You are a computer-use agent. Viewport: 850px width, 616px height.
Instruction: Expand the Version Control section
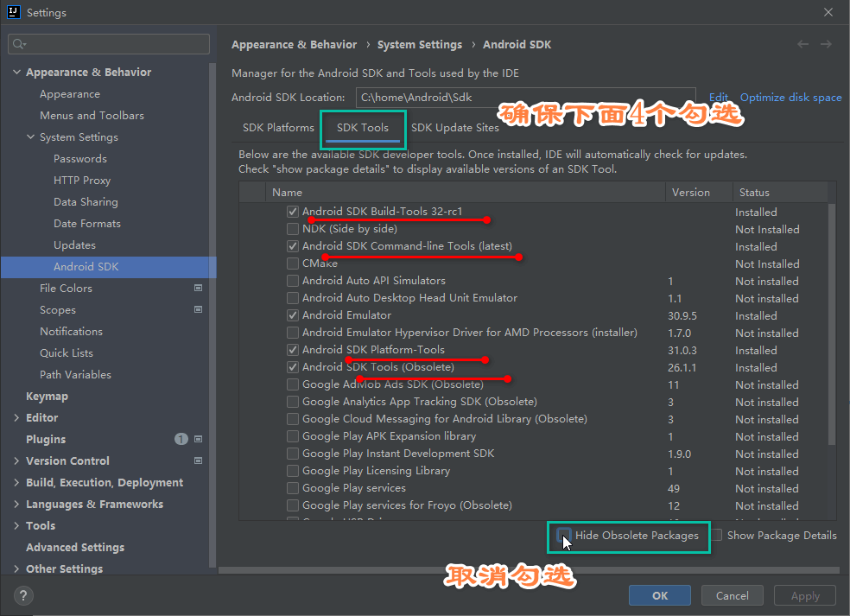pos(16,460)
